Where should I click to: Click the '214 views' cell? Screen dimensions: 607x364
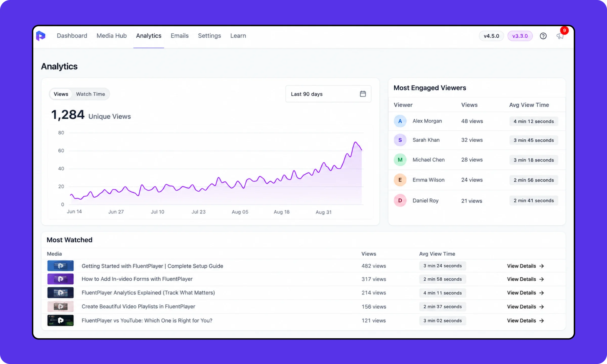tap(374, 293)
